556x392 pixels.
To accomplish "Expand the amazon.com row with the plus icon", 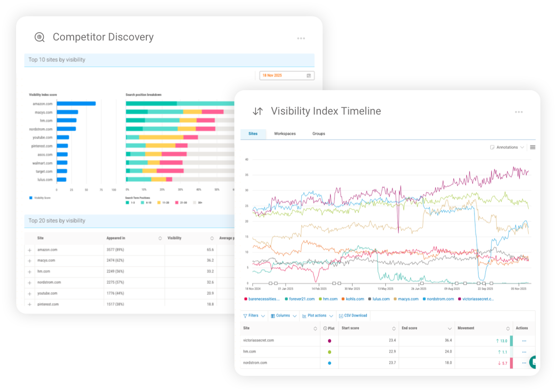I will (30, 249).
